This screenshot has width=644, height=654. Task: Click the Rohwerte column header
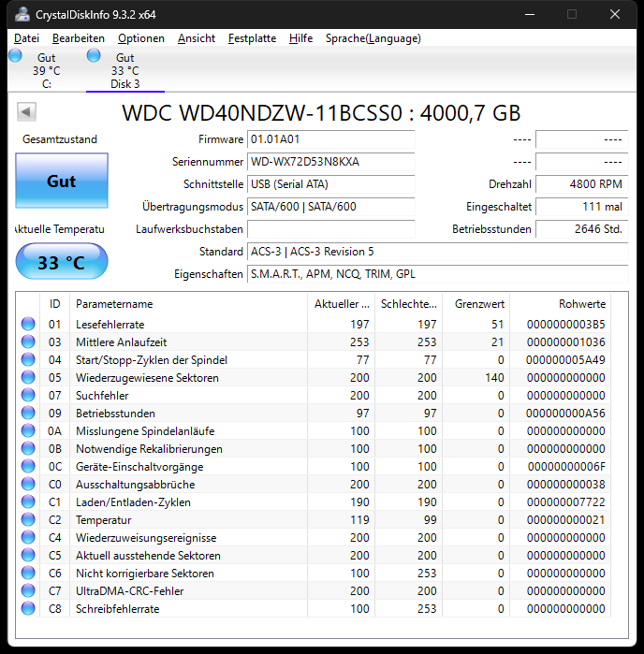point(560,304)
